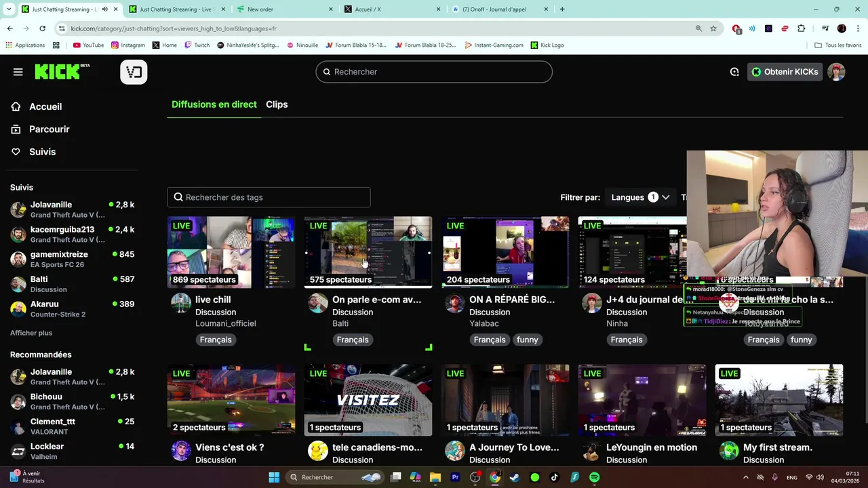This screenshot has width=868, height=488.
Task: Open the browser extensions puzzle icon
Action: (802, 28)
